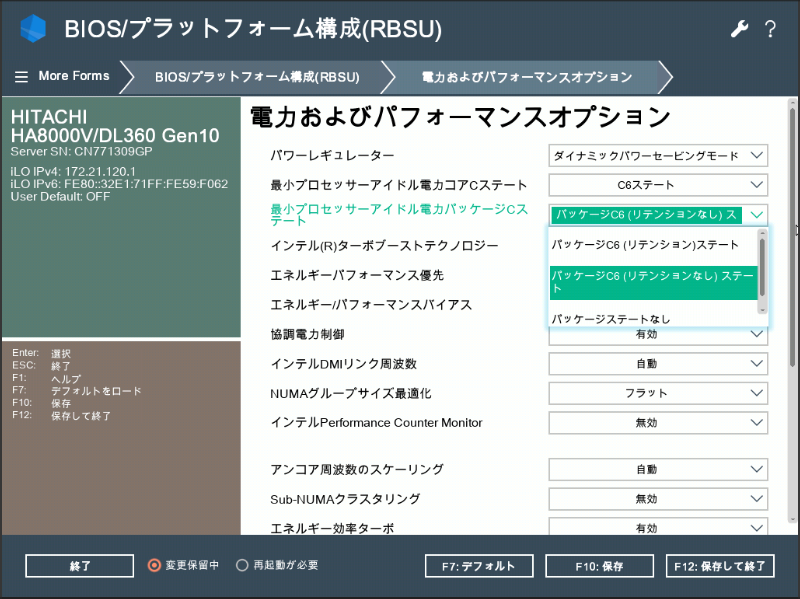Viewport: 800px width, 599px height.
Task: Click the Enter: 選択 help line
Action: [x=41, y=353]
